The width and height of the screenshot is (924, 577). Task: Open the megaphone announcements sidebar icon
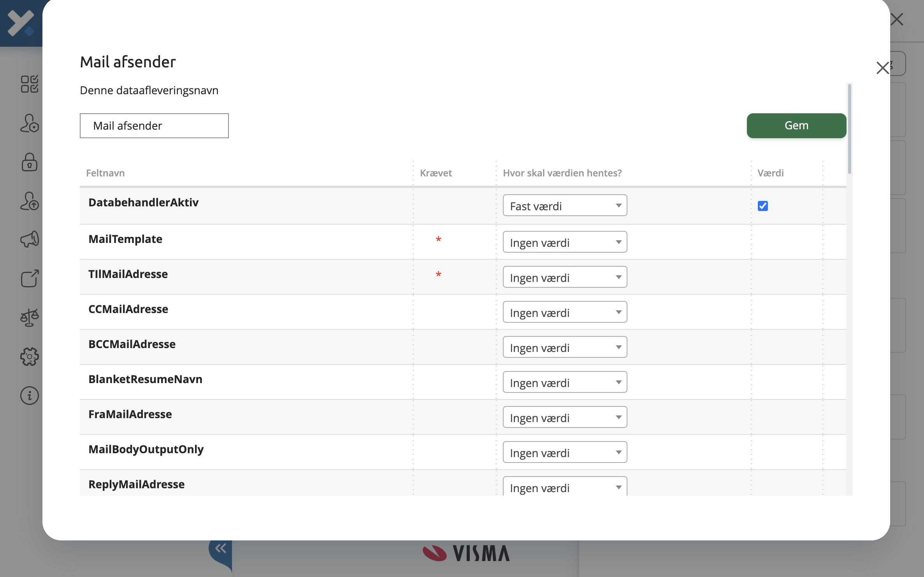pos(30,239)
